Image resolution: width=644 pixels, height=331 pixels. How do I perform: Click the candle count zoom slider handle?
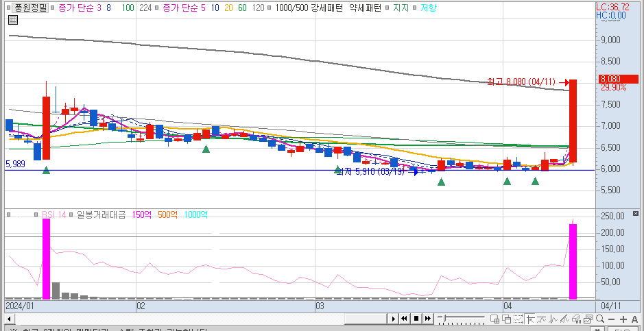pyautogui.click(x=444, y=317)
